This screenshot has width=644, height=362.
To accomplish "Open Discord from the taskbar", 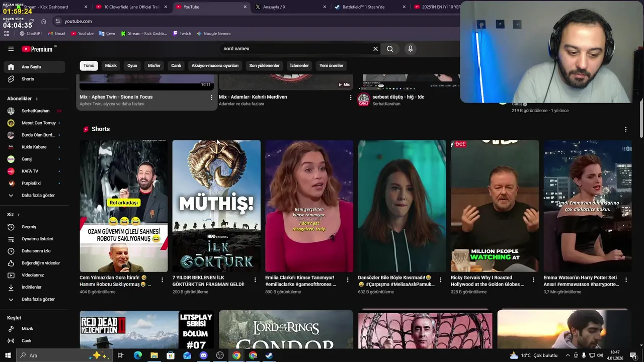I will click(x=203, y=355).
